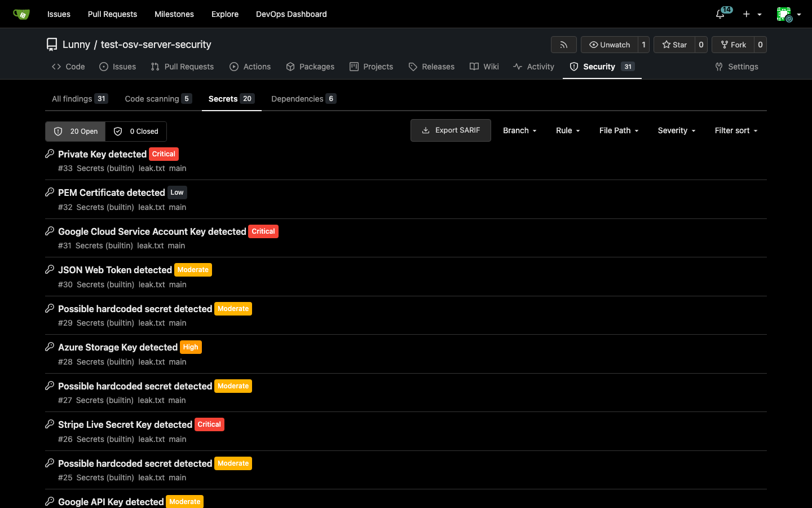Switch to repository Pull Requests tab

[x=182, y=67]
